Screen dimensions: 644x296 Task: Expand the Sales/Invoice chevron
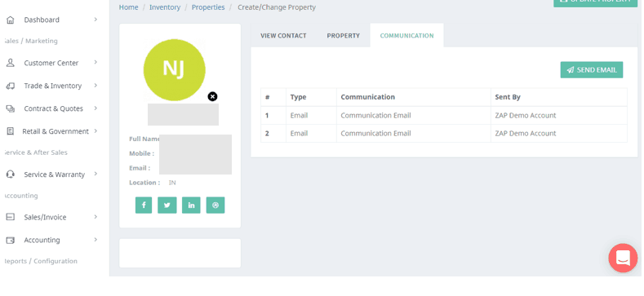coord(95,217)
